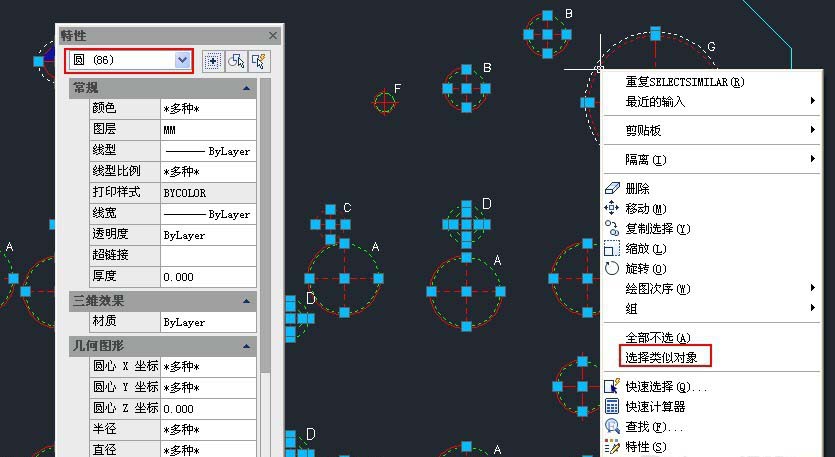This screenshot has width=835, height=457.
Task: Click the 透明度 ByLayer value
Action: pos(208,235)
